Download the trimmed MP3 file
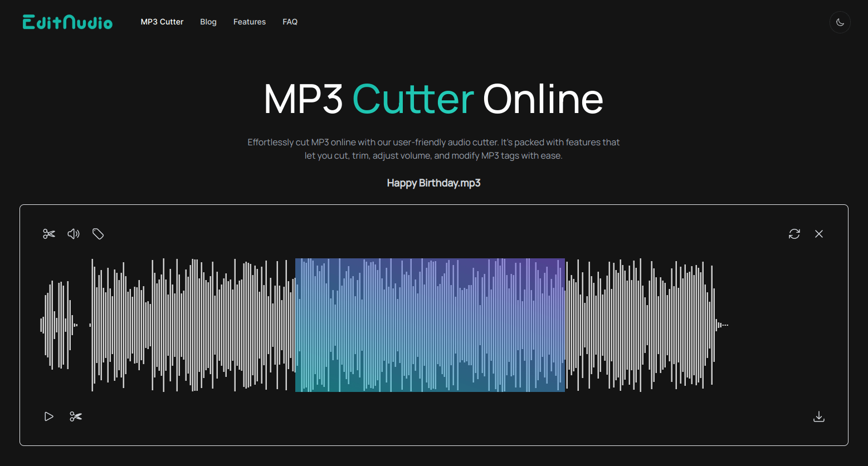This screenshot has height=466, width=868. tap(818, 416)
